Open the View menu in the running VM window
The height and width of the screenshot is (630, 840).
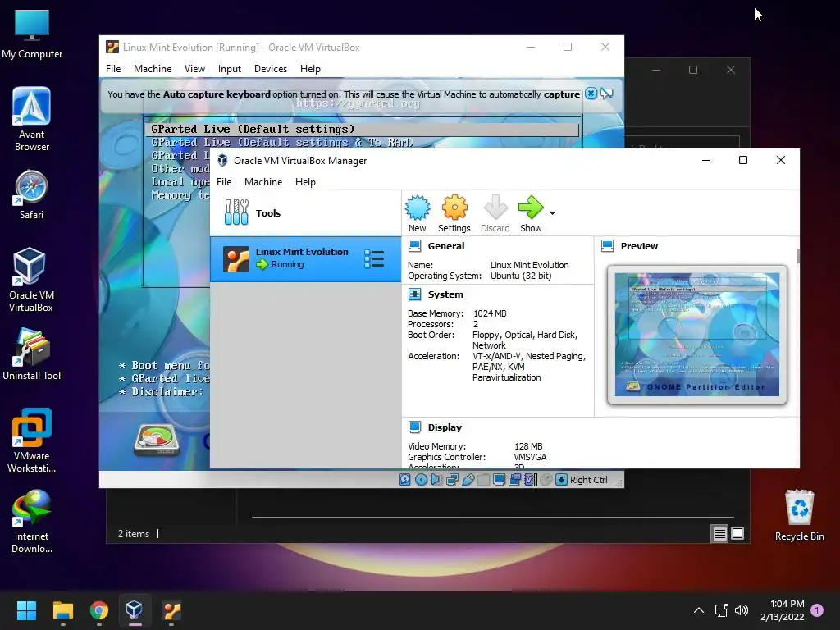click(194, 69)
